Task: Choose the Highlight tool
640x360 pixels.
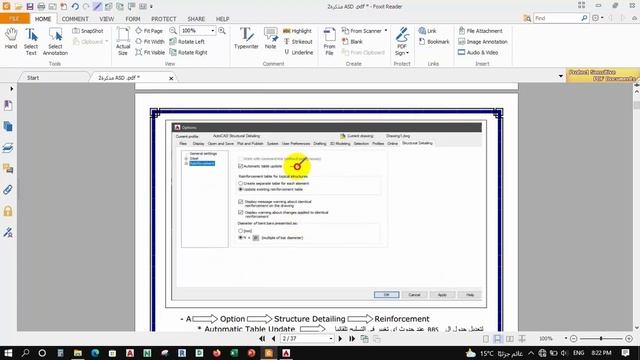Action: [297, 31]
